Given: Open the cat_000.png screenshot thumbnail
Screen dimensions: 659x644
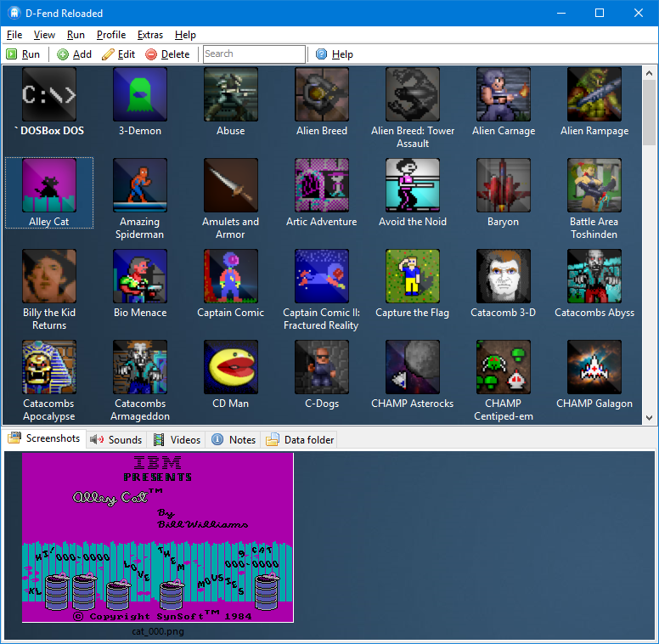Looking at the screenshot, I should pyautogui.click(x=157, y=537).
